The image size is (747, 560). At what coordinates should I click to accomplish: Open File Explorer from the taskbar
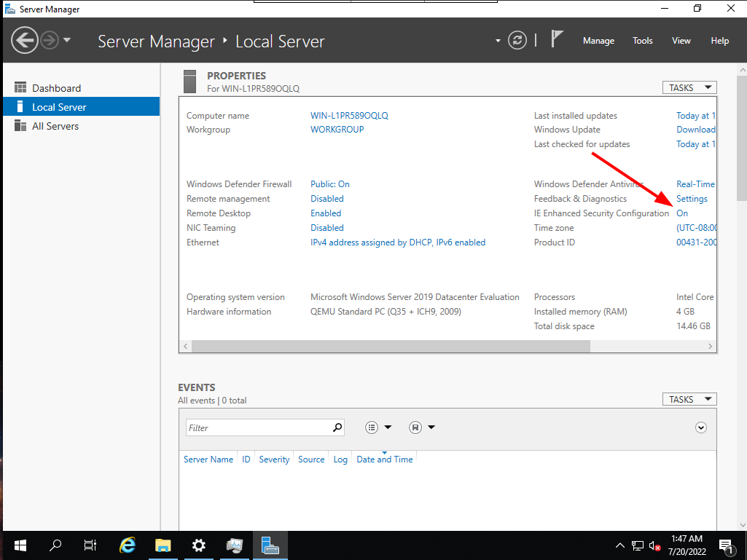tap(163, 545)
